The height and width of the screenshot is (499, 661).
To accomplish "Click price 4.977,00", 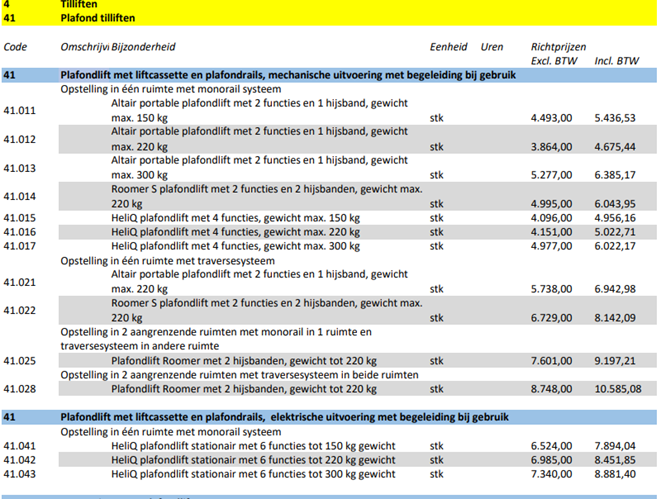I will click(551, 246).
